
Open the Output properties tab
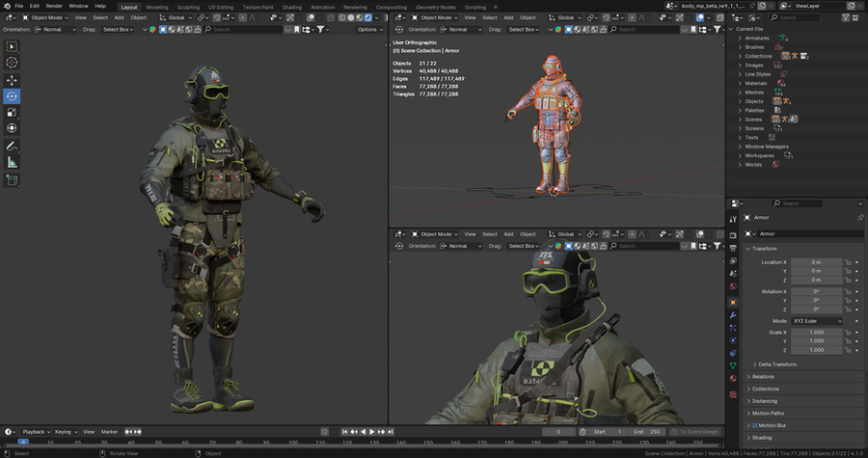click(733, 249)
